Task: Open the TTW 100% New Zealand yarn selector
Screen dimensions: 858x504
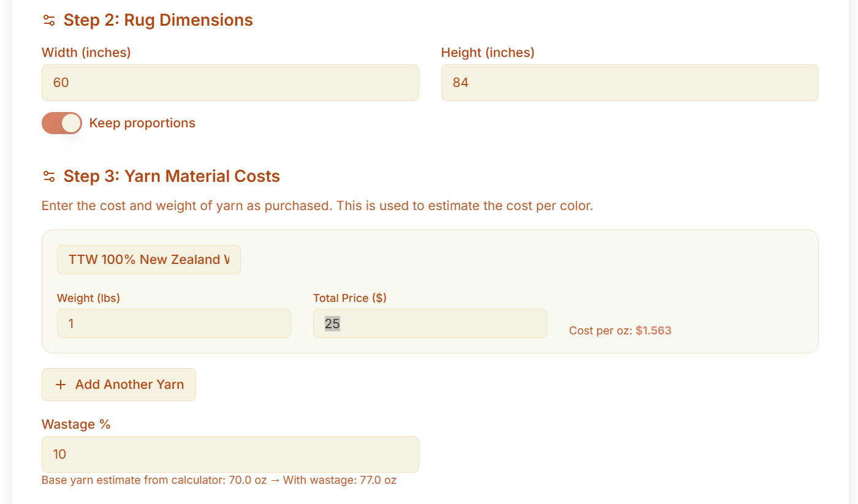Action: coord(148,259)
